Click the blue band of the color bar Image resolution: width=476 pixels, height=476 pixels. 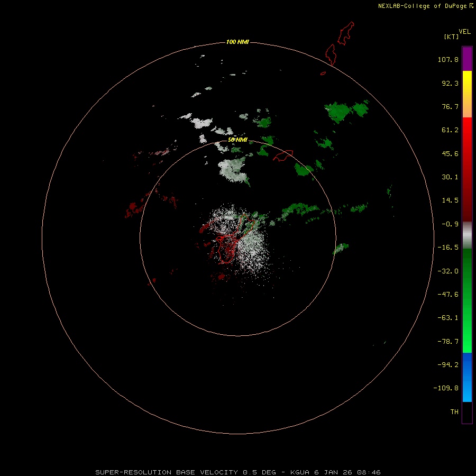click(467, 377)
